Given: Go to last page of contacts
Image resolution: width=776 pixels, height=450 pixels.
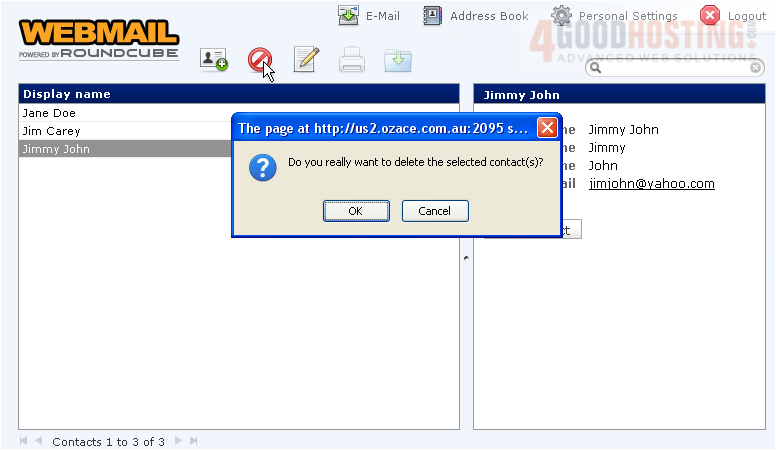Looking at the screenshot, I should pos(194,441).
